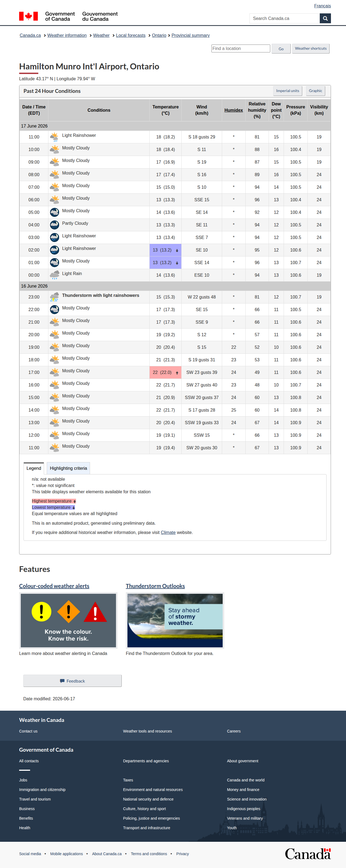
Task: Click weather icon in 14:00 Mostly Cloudy row
Action: tap(54, 410)
